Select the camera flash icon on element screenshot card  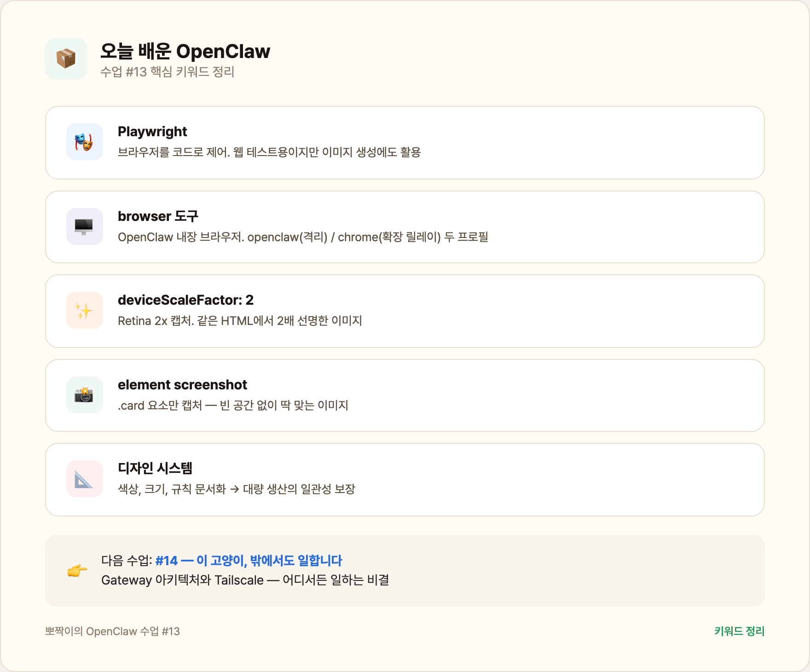[x=85, y=394]
